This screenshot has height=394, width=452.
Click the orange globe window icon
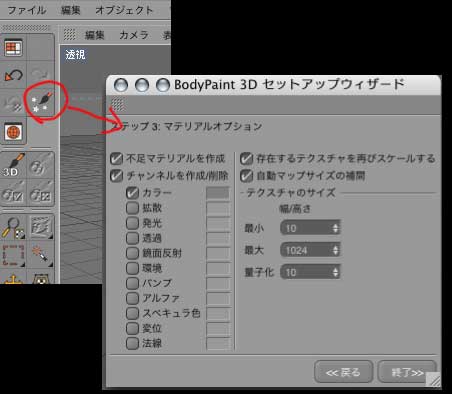click(13, 132)
